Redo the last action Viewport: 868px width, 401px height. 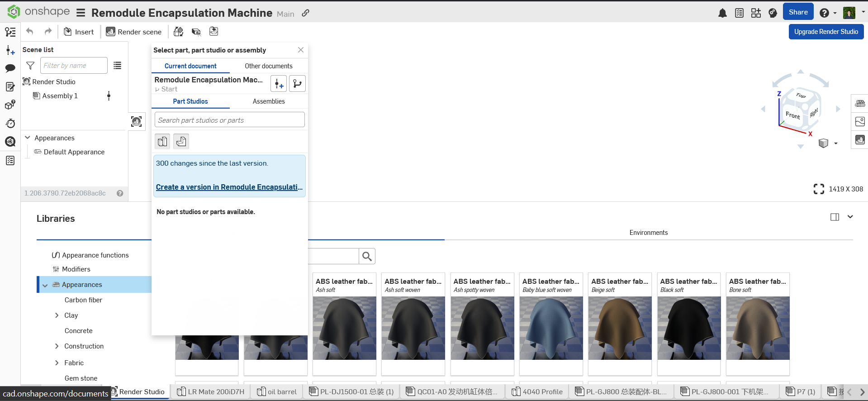tap(48, 31)
